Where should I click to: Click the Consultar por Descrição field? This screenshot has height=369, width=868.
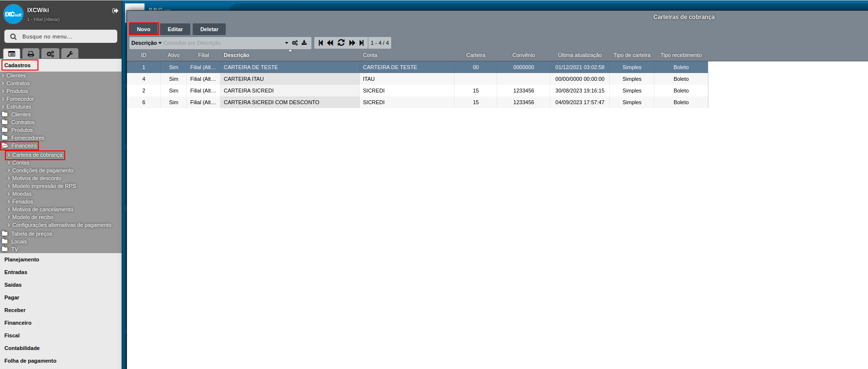(223, 43)
